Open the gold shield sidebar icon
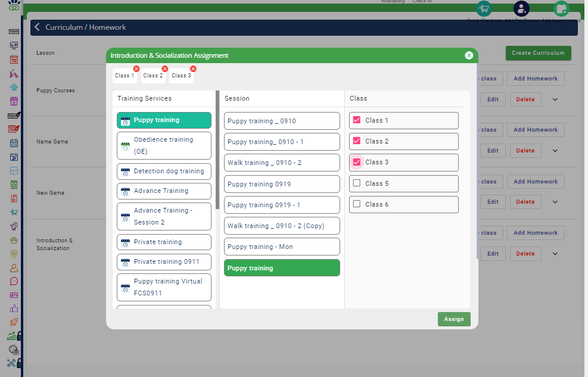This screenshot has width=588, height=377. pos(14,254)
